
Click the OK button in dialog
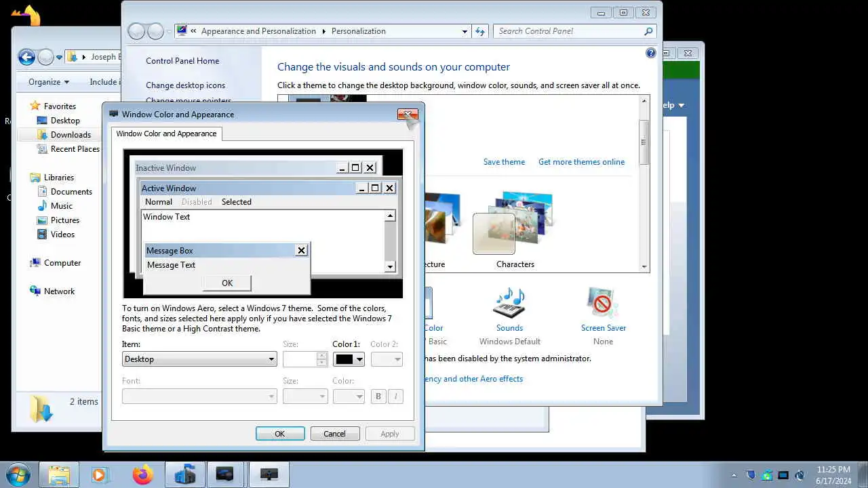(x=280, y=434)
